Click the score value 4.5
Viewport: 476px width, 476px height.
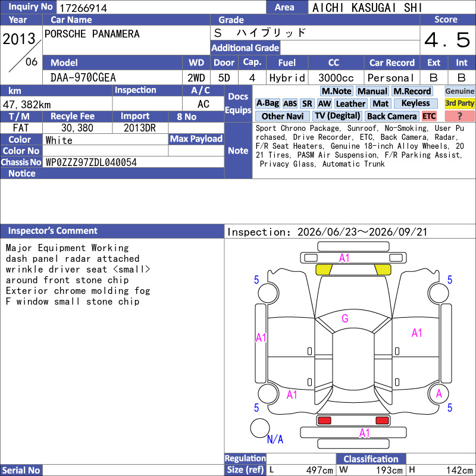coord(447,40)
